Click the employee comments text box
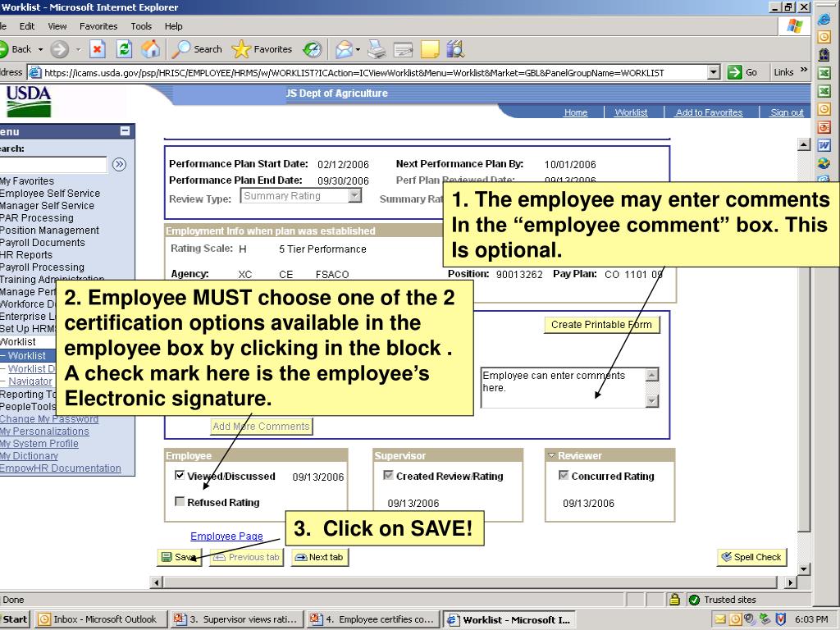 (564, 387)
